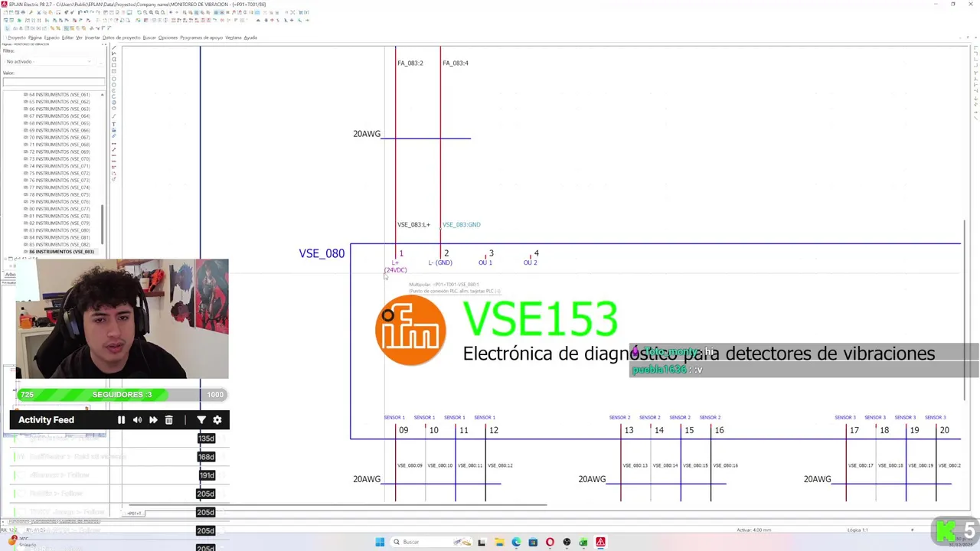Open File Explorer from taskbar
Image resolution: width=980 pixels, height=551 pixels.
499,542
